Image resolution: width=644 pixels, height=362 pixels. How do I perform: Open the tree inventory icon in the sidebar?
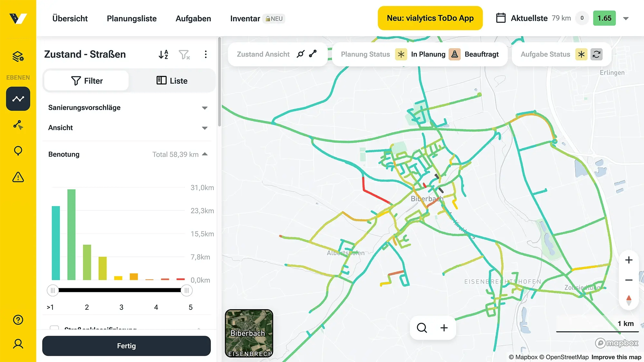coord(18,151)
